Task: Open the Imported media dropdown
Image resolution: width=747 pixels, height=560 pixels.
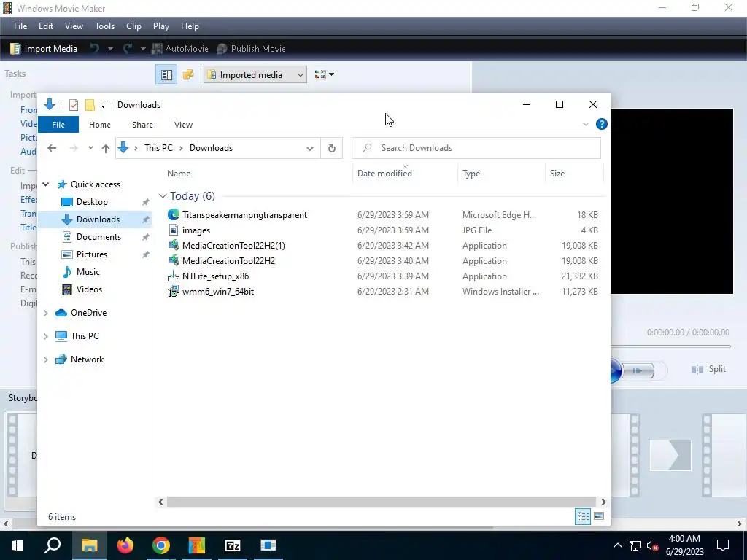Action: tap(255, 75)
